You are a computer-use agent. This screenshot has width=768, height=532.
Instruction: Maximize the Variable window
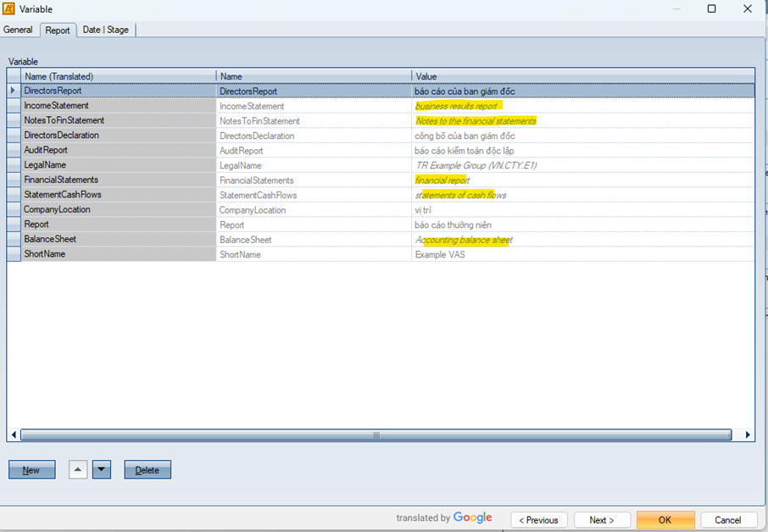tap(712, 8)
